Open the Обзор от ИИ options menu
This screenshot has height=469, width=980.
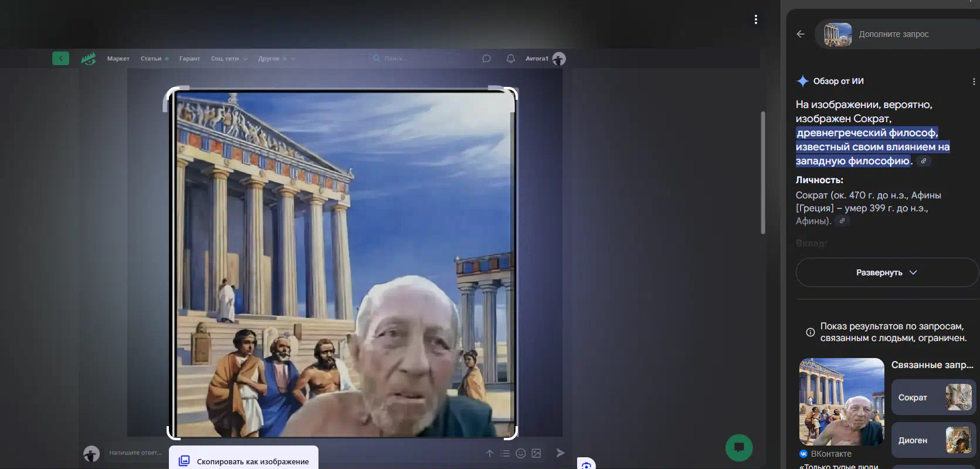(974, 82)
